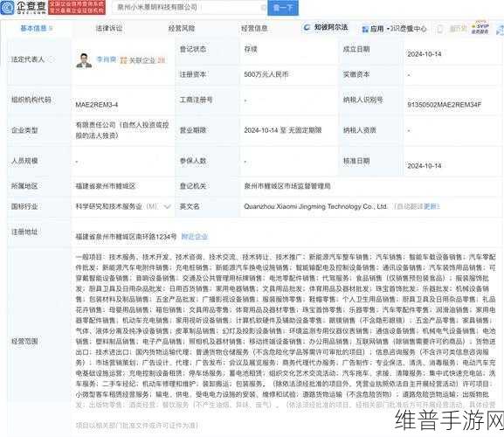Image resolution: width=504 pixels, height=437 pixels.
Task: Click the legal representative avatar photo
Action: pyautogui.click(x=84, y=60)
